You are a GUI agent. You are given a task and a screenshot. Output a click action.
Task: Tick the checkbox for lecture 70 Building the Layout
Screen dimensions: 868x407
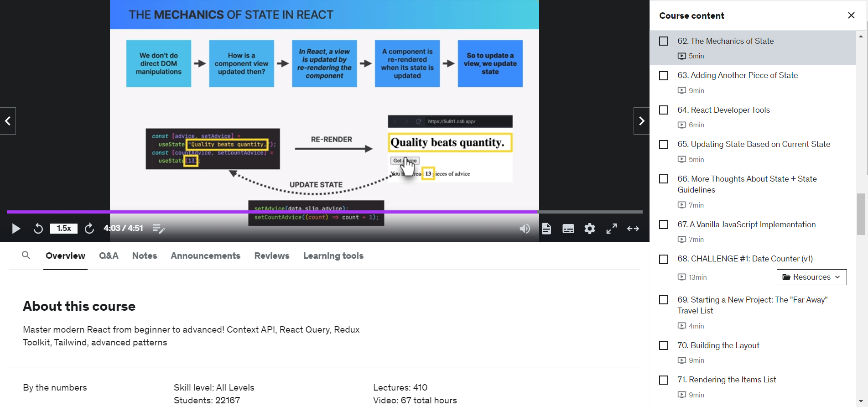click(x=664, y=346)
